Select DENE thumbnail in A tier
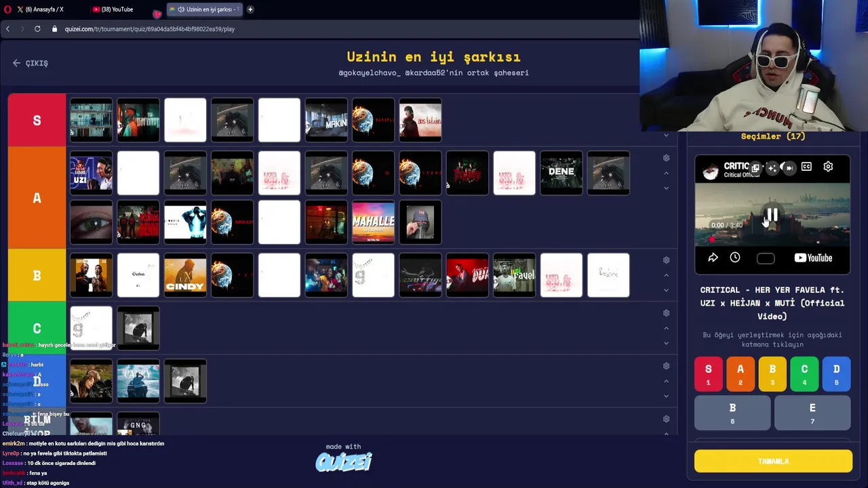 [561, 173]
